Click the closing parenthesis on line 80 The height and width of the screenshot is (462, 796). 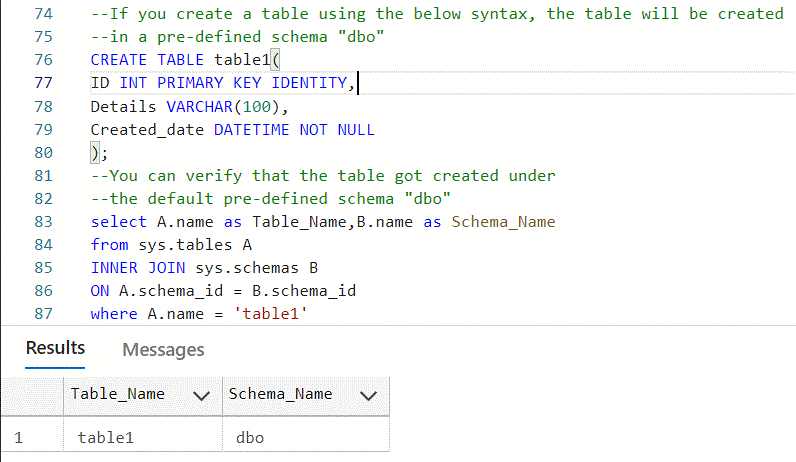point(95,153)
